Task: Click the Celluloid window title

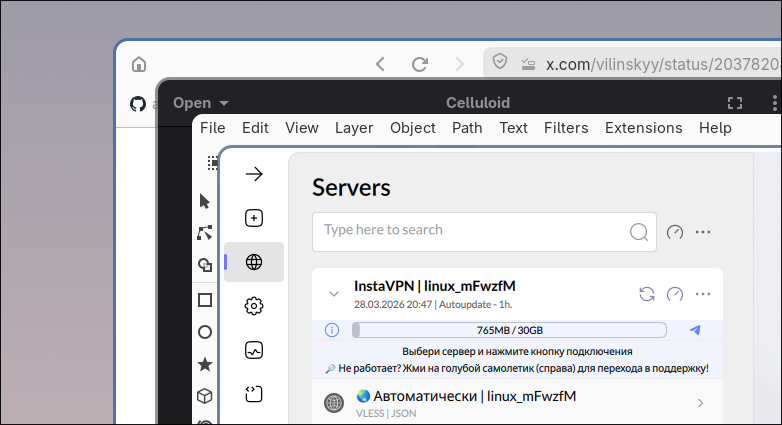Action: pyautogui.click(x=478, y=103)
